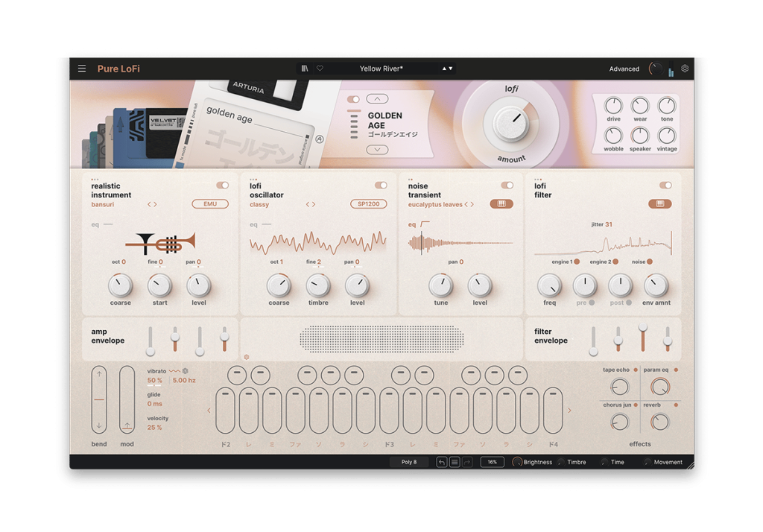Click the keyboard icon in lofi filter panel
The width and height of the screenshot is (763, 532).
660,203
